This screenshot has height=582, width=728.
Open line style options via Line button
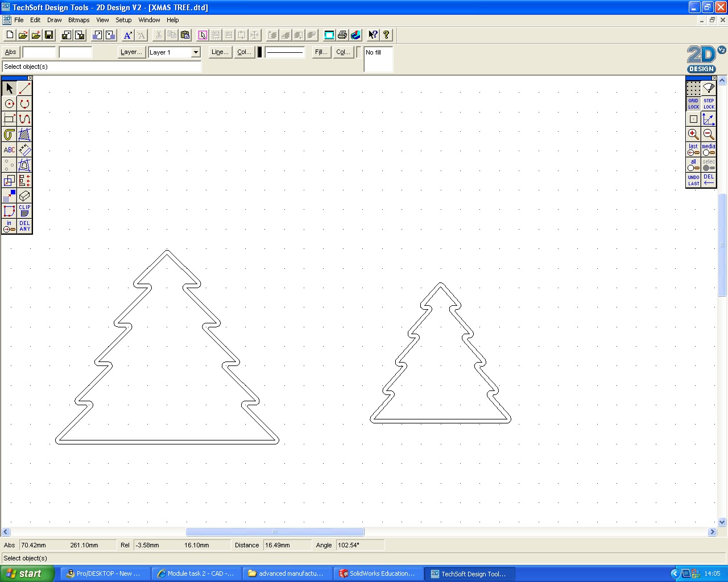tap(220, 52)
